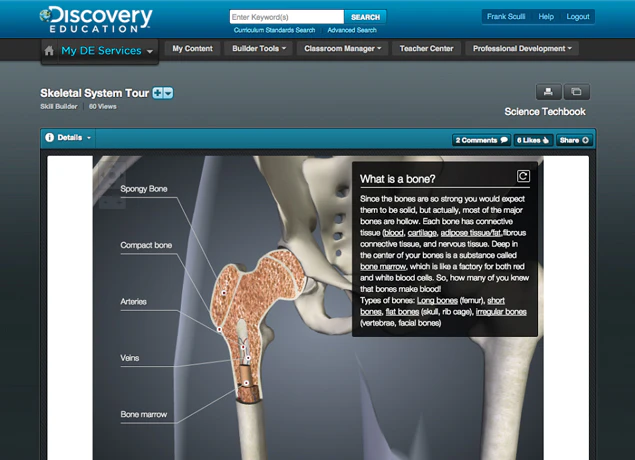Select the Spongy Bone label
Viewport: 635px width, 460px height.
point(144,189)
